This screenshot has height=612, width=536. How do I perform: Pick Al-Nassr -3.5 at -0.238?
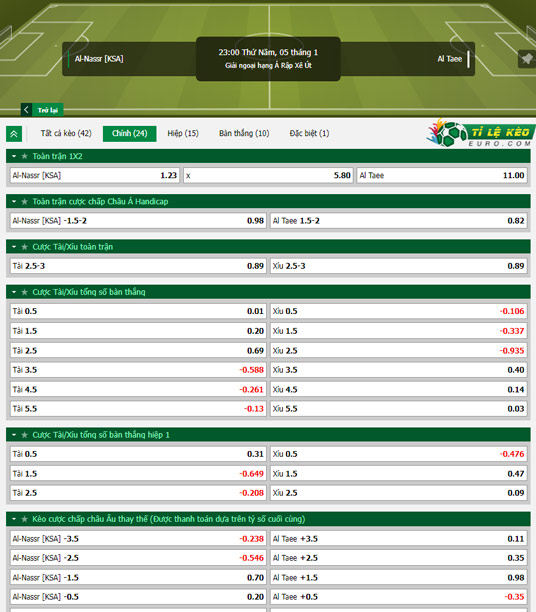[138, 539]
